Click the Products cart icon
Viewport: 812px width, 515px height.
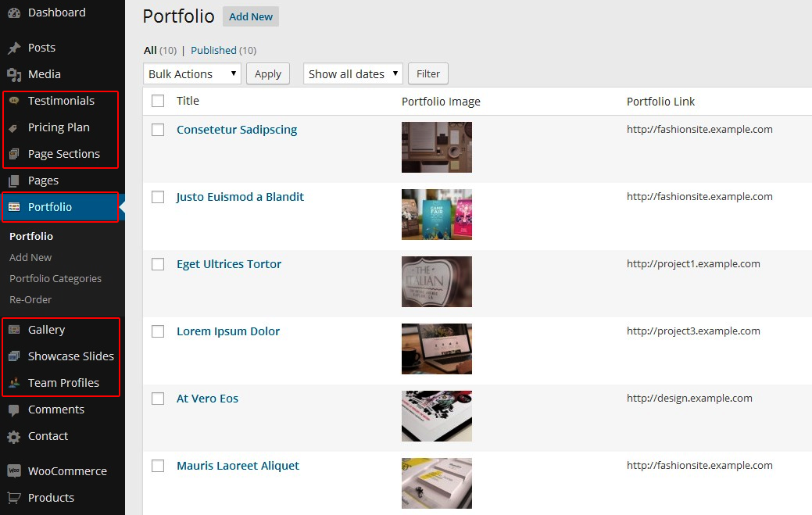[x=14, y=498]
